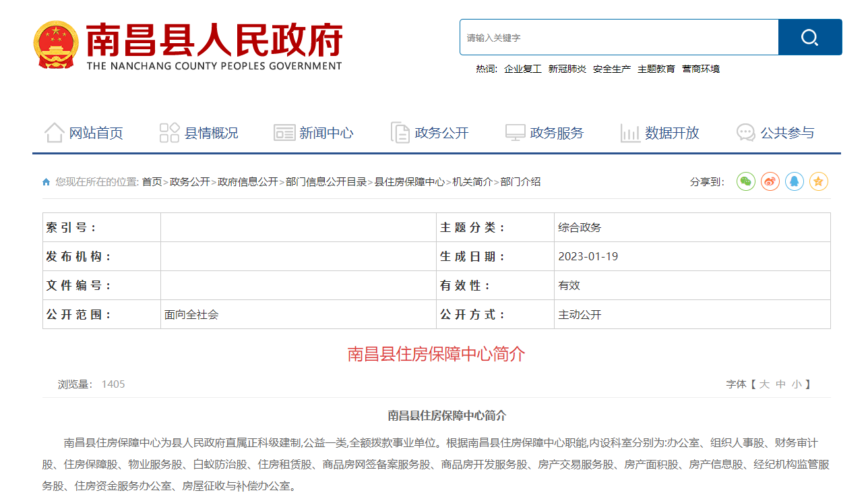
Task: Click hot keyword 营商环境
Action: 701,69
